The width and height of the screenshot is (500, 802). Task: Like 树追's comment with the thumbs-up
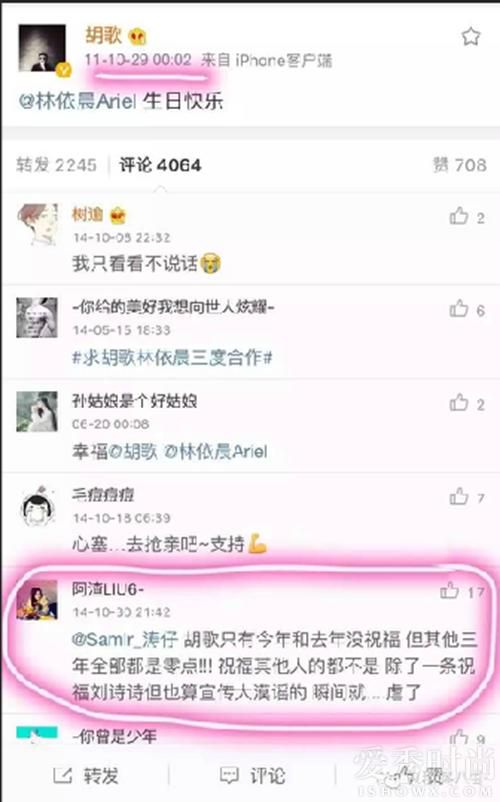click(x=459, y=216)
